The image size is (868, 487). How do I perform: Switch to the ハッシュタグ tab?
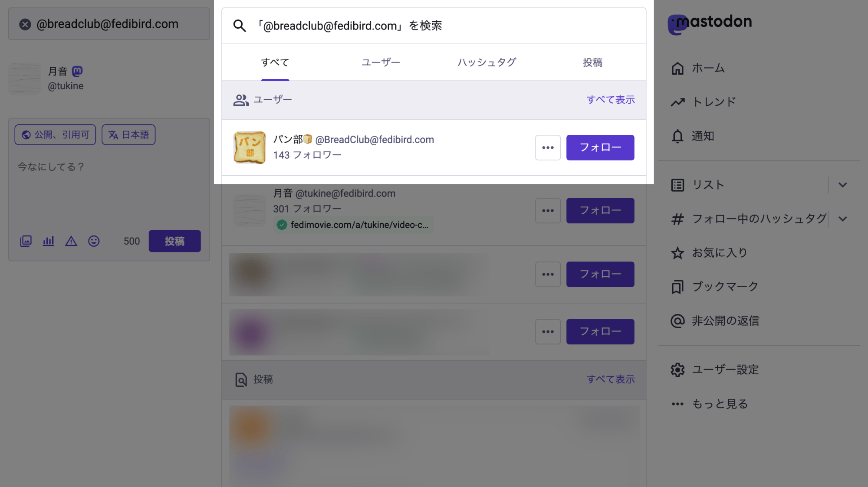[x=487, y=62]
